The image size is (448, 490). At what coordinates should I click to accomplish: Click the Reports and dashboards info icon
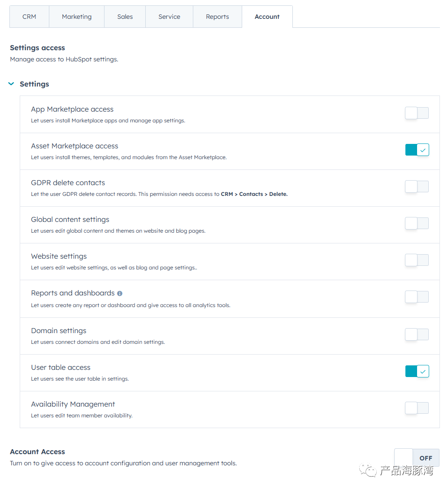[x=120, y=294]
